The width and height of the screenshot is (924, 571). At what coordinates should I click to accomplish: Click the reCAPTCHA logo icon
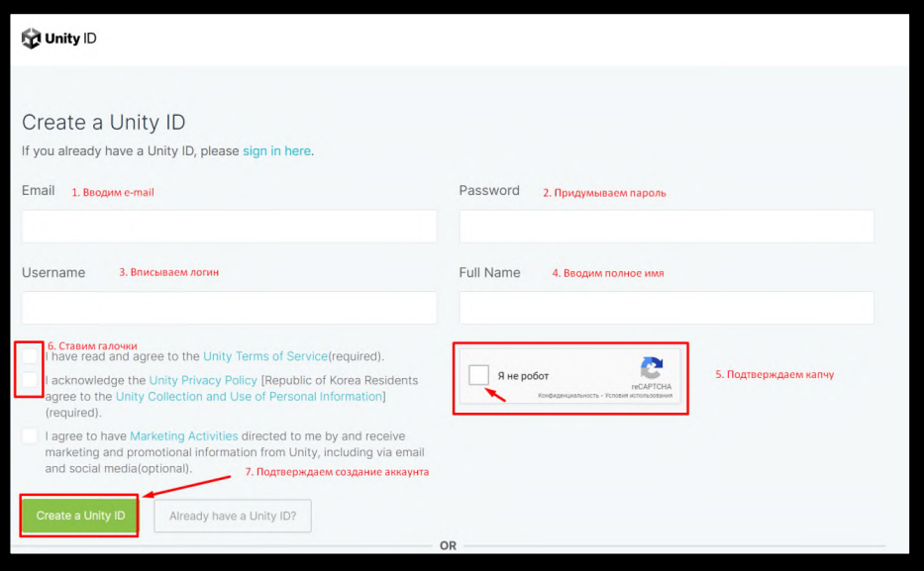click(652, 368)
